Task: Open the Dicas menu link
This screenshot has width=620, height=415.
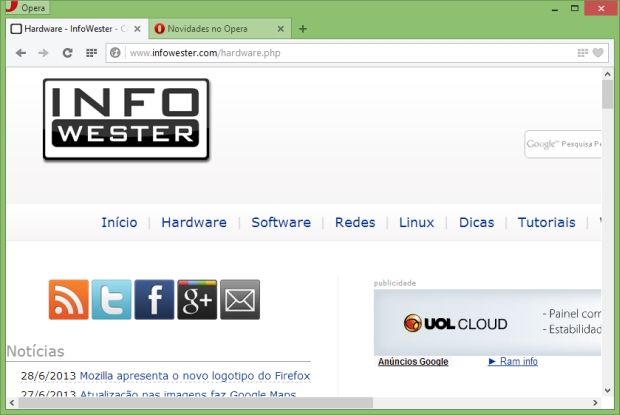Action: click(476, 222)
